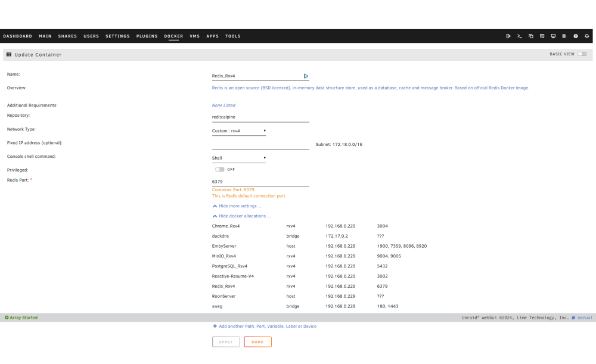Click Add another Path, Port, Variable link

[265, 326]
